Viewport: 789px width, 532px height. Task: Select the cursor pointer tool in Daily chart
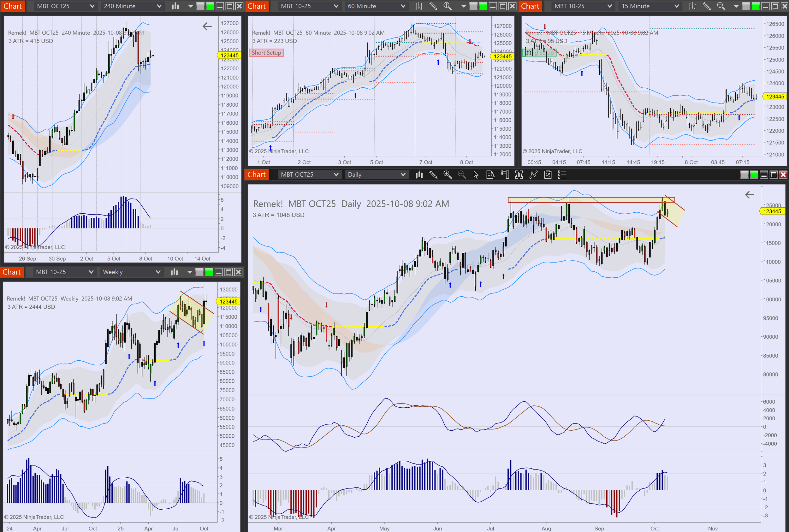[x=476, y=175]
